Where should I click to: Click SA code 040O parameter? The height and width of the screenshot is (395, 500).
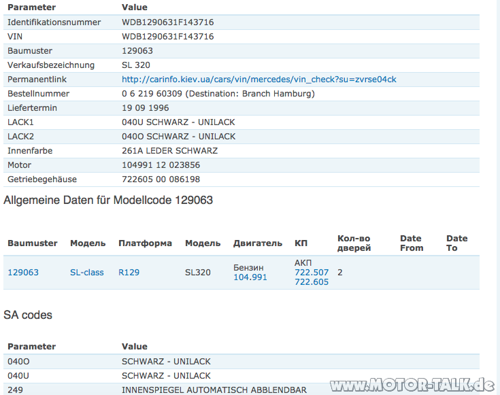click(x=18, y=362)
